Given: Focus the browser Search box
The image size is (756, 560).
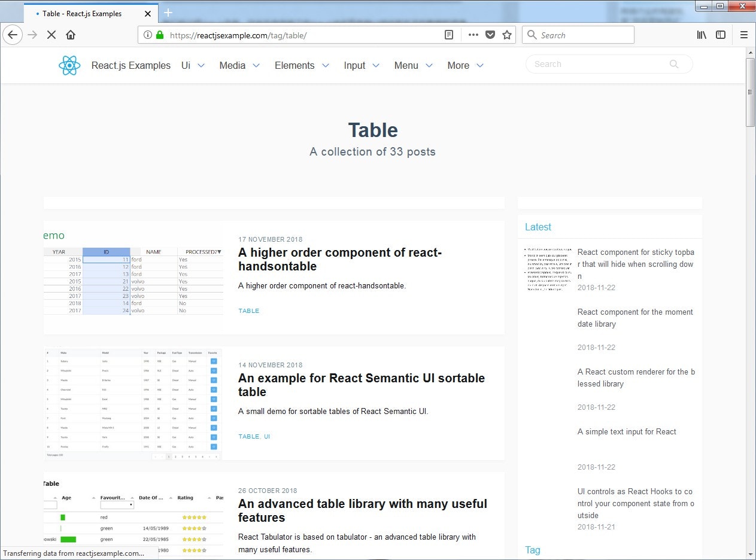Looking at the screenshot, I should (578, 35).
